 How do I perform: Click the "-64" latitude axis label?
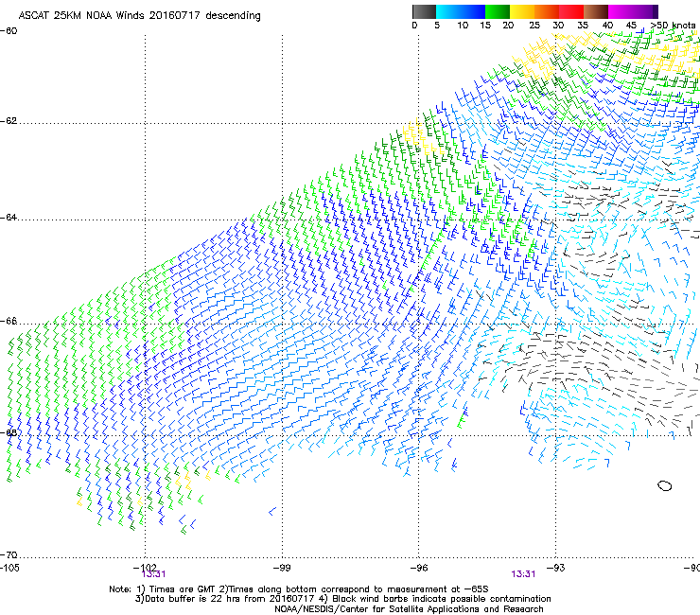(9, 218)
